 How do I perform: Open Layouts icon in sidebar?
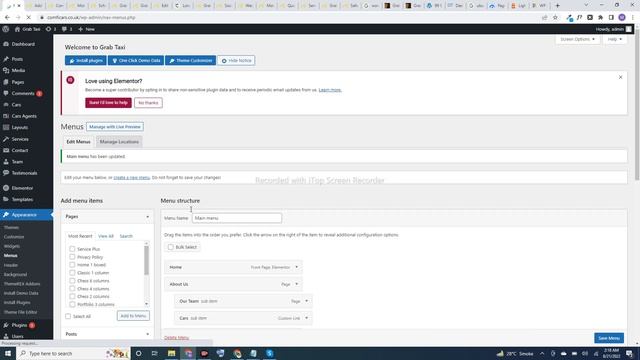tap(6, 127)
